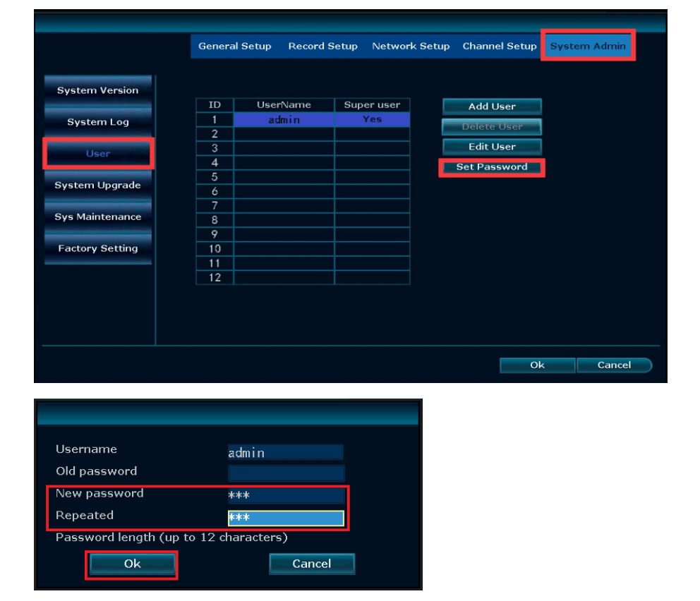This screenshot has width=700, height=601.
Task: Switch to Record Setup tab
Action: pyautogui.click(x=322, y=47)
